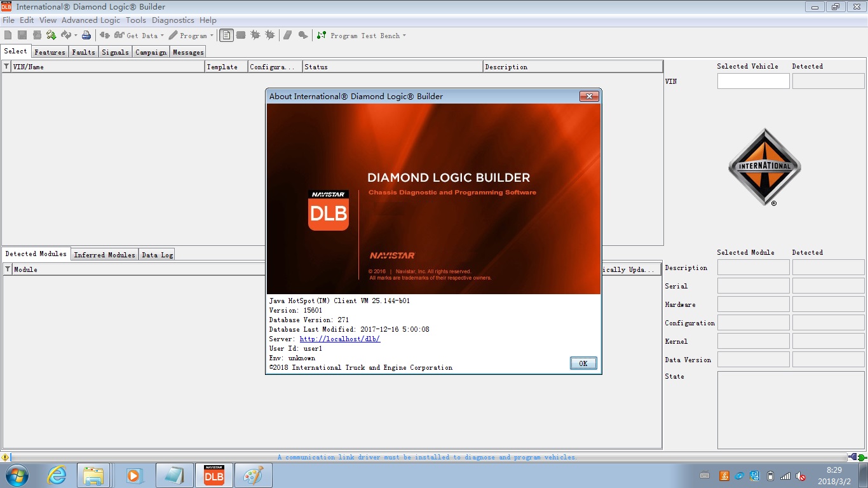868x488 pixels.
Task: Click the Program pencil button
Action: tap(188, 36)
